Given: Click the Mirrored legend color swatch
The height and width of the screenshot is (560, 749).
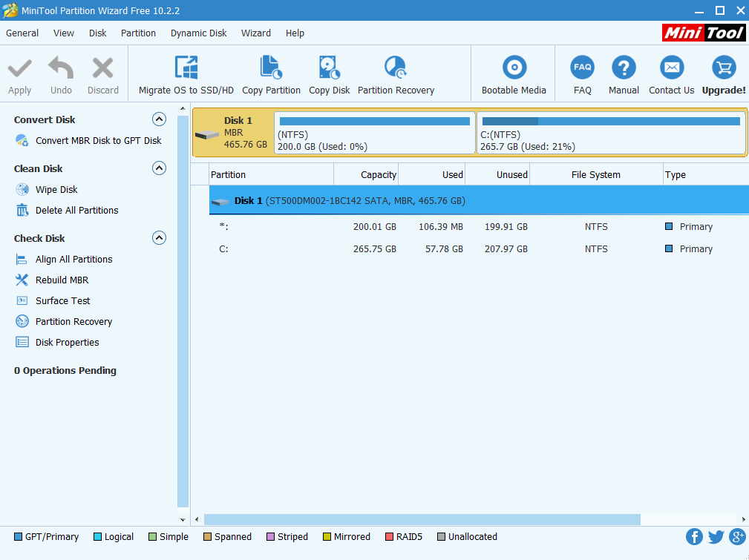Looking at the screenshot, I should tap(327, 536).
